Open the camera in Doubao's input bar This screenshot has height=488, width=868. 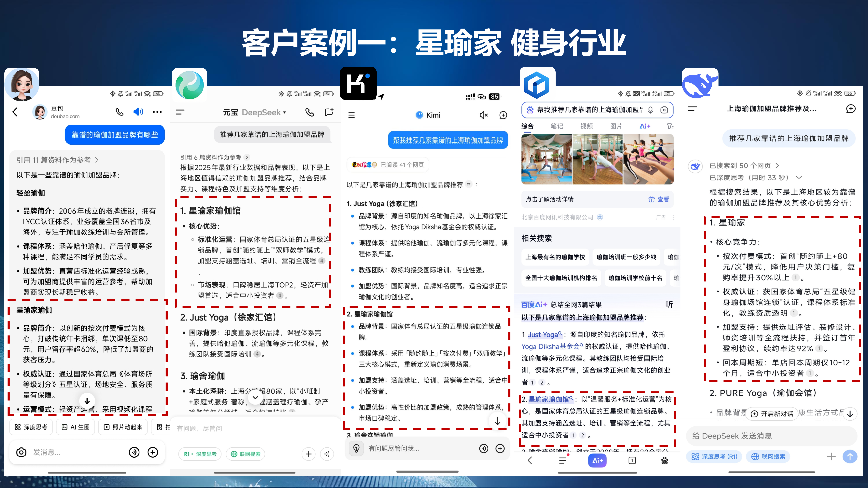21,452
